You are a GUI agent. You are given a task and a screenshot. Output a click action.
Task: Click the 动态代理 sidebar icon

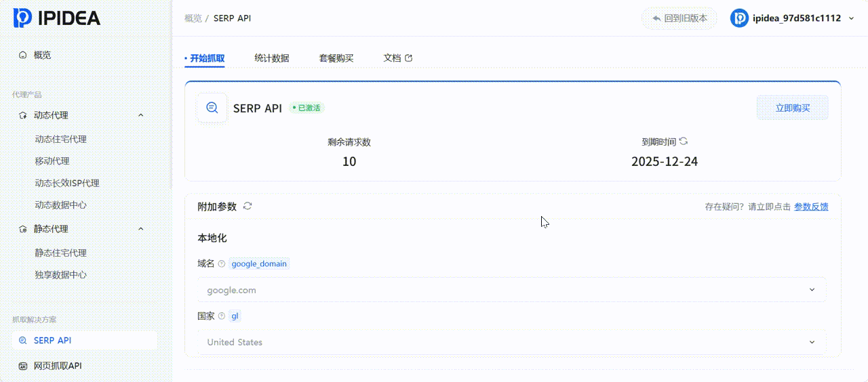pyautogui.click(x=23, y=115)
